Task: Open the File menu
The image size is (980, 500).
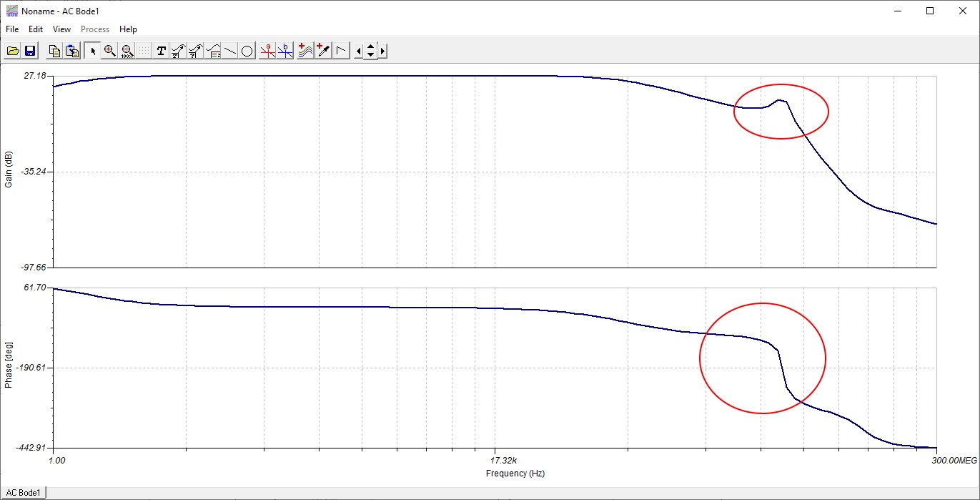Action: [x=12, y=29]
